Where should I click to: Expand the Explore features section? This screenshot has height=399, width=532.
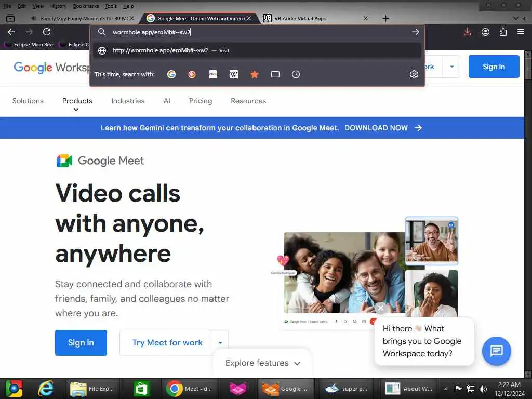click(x=262, y=363)
